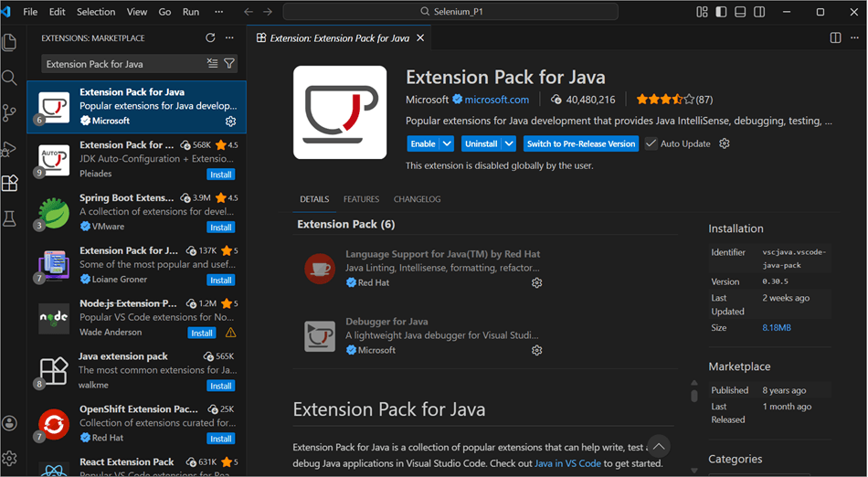Open the Extensions view icon
868x477 pixels.
coord(9,183)
